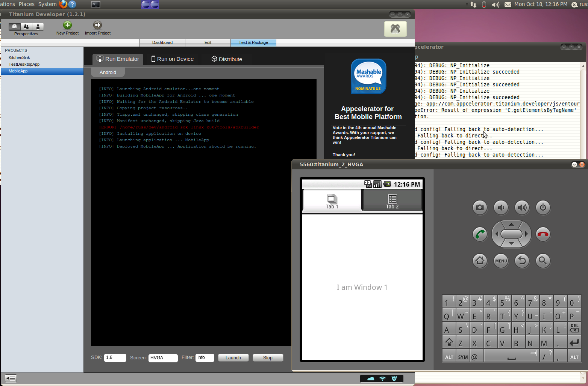Click the emulator volume up button
This screenshot has width=588, height=386.
coord(522,207)
